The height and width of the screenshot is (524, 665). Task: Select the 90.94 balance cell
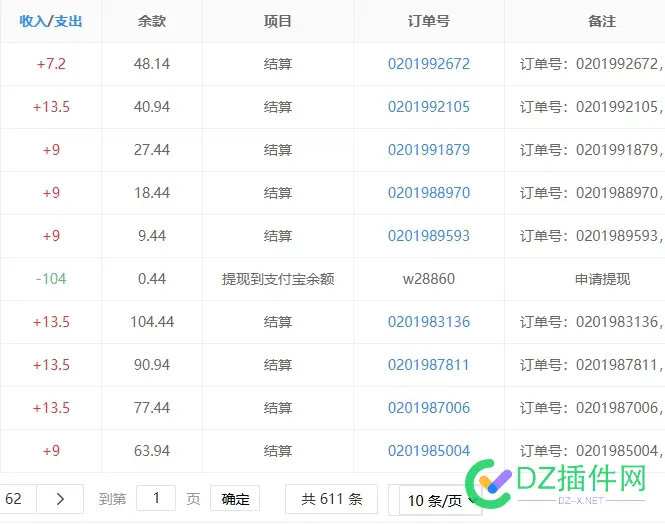pos(152,365)
